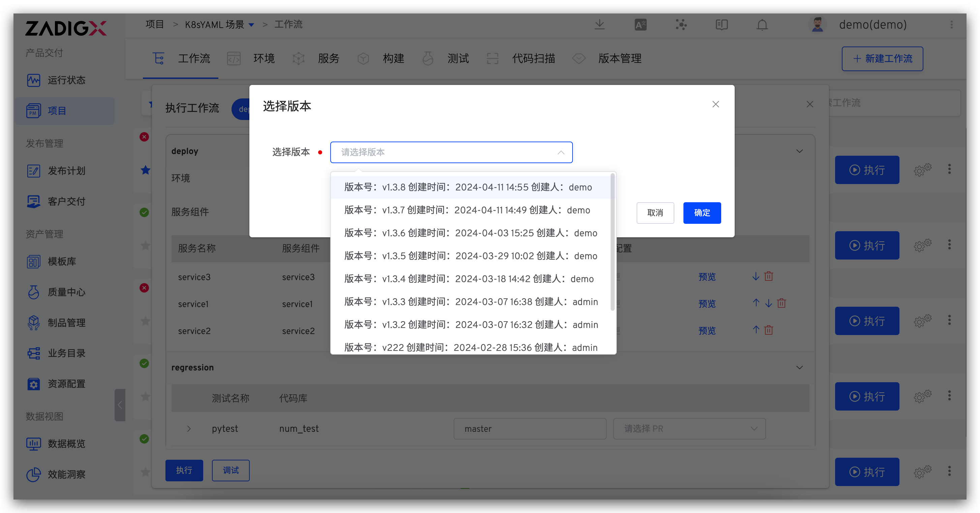Open the language translation icon
The image size is (980, 513).
point(640,25)
